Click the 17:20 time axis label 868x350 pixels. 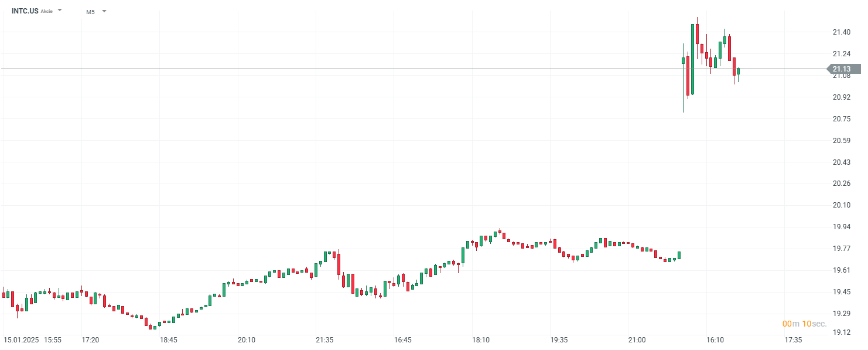(x=90, y=340)
